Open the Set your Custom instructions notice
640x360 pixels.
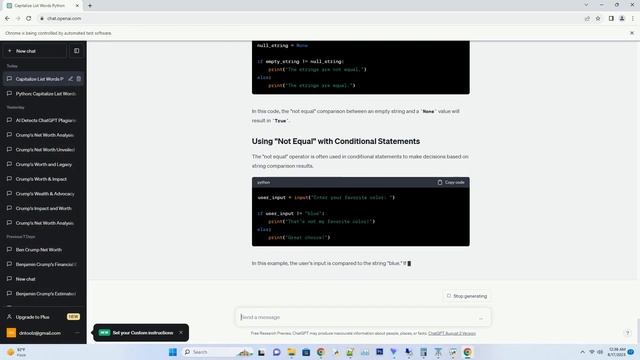click(142, 333)
